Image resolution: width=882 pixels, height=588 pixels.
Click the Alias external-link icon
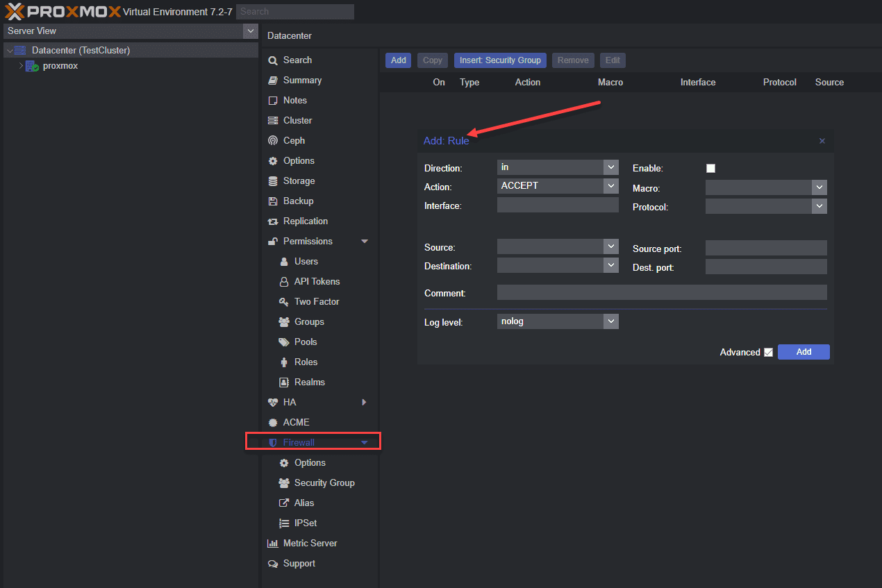pos(284,503)
